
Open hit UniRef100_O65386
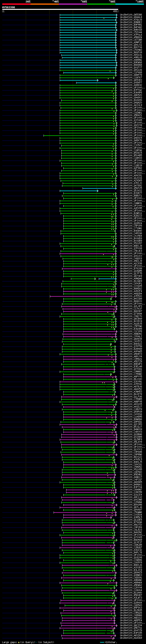(x=131, y=15)
